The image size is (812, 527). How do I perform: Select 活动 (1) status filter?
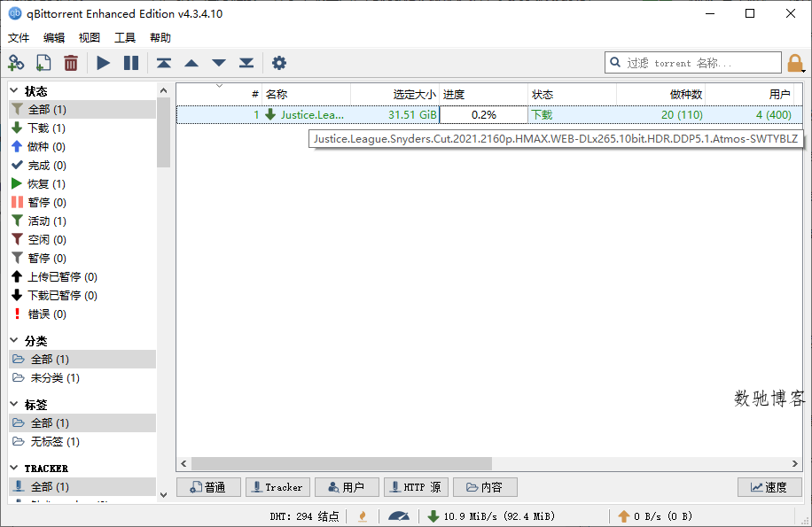[82, 221]
